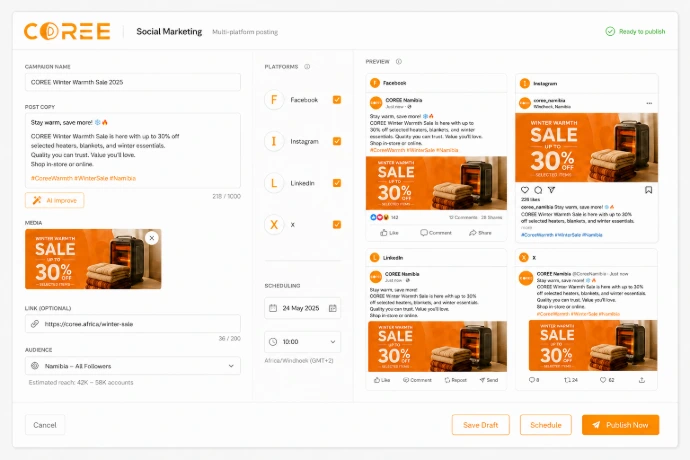Click the bookmark icon in the Instagram preview

coord(648,190)
